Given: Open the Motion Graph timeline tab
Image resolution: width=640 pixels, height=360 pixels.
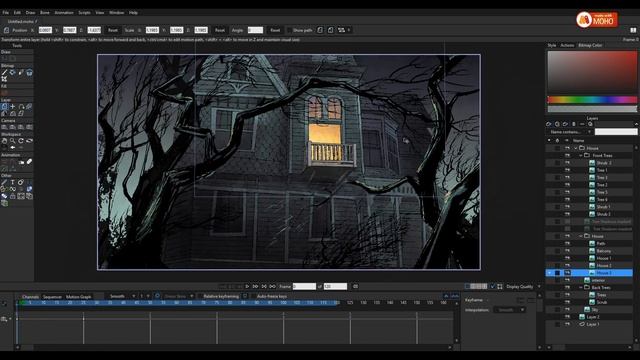Looking at the screenshot, I should tap(78, 297).
